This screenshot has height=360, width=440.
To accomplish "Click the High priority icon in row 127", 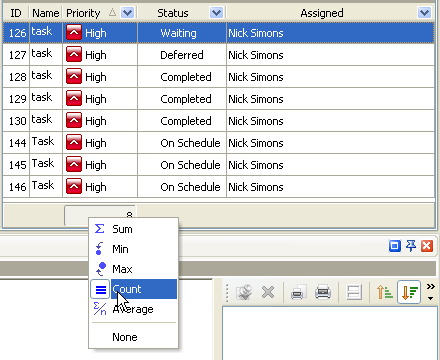I will click(74, 55).
